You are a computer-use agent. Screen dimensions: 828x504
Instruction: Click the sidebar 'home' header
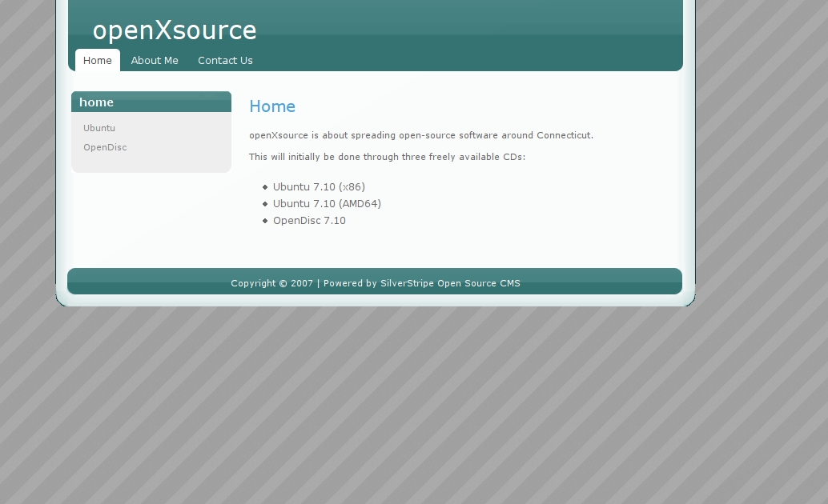click(151, 102)
